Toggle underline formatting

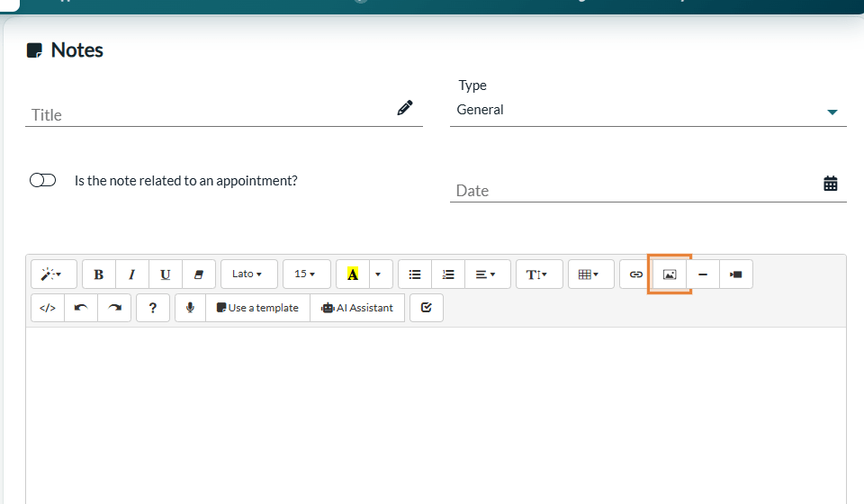[166, 274]
